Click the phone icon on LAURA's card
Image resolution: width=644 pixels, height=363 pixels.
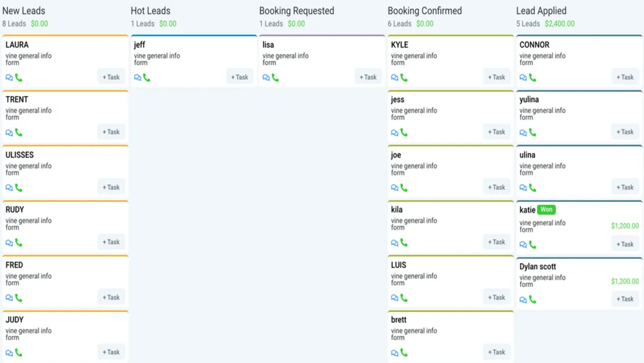click(x=19, y=78)
